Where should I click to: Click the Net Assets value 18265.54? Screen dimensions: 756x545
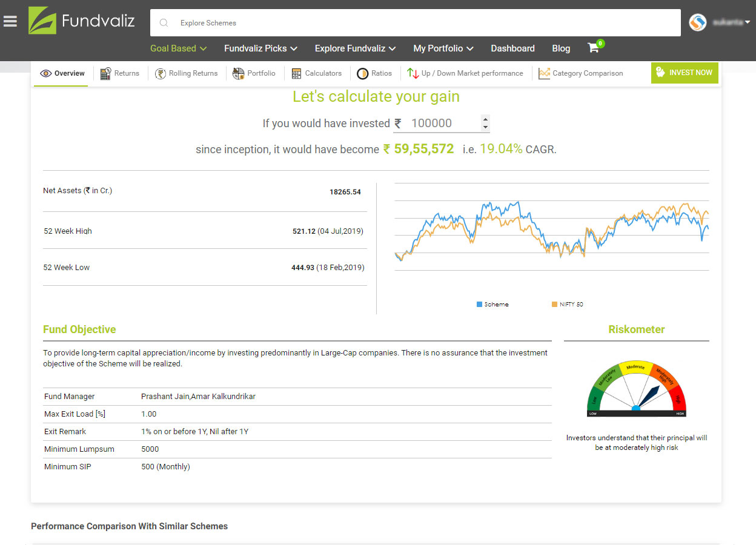(345, 192)
